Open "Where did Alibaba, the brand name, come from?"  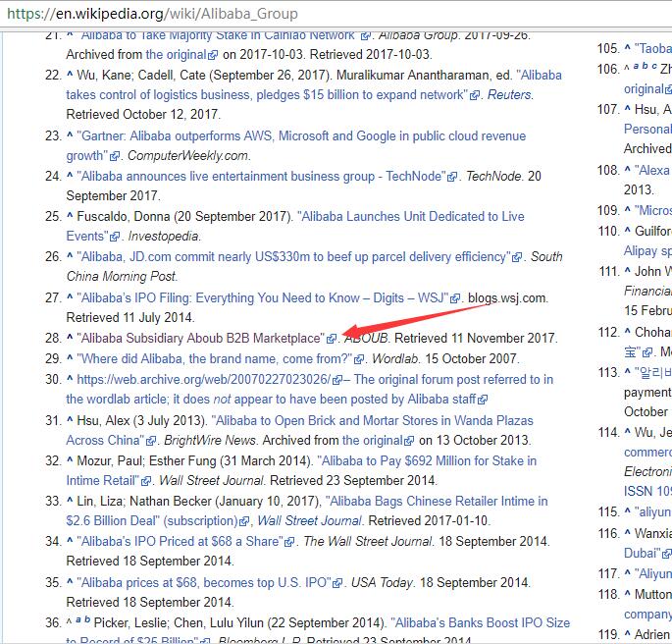tap(213, 359)
